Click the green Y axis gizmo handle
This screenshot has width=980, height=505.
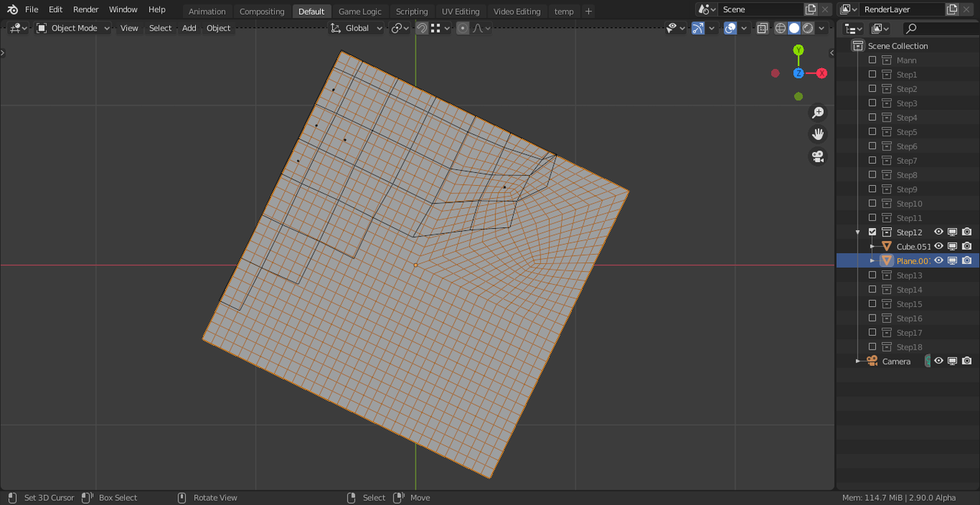tap(799, 50)
